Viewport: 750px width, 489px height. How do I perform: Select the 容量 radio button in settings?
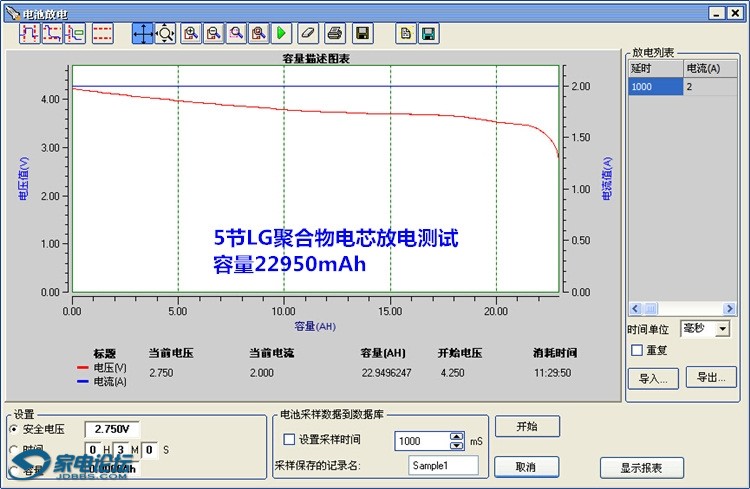(x=13, y=470)
